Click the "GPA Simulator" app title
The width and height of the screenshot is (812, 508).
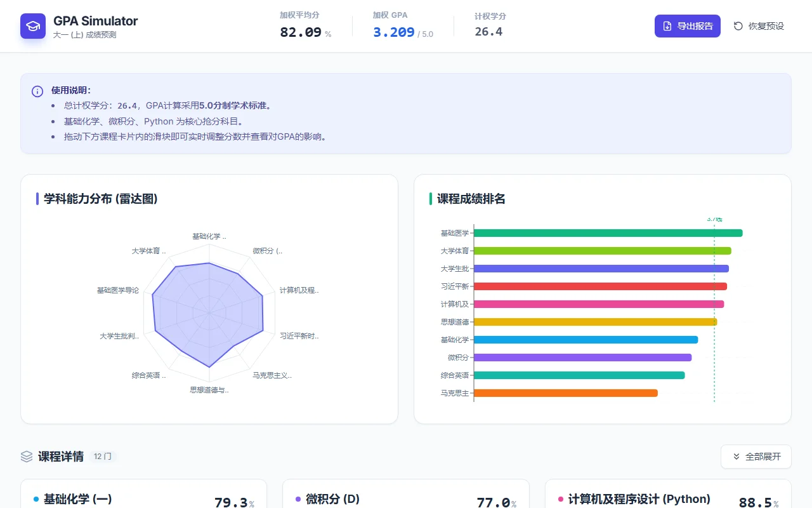pos(95,21)
